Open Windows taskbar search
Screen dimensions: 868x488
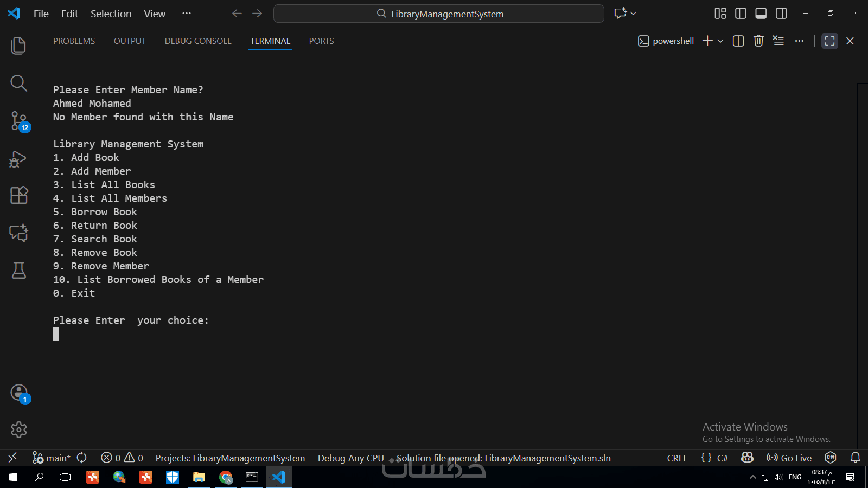click(x=39, y=477)
